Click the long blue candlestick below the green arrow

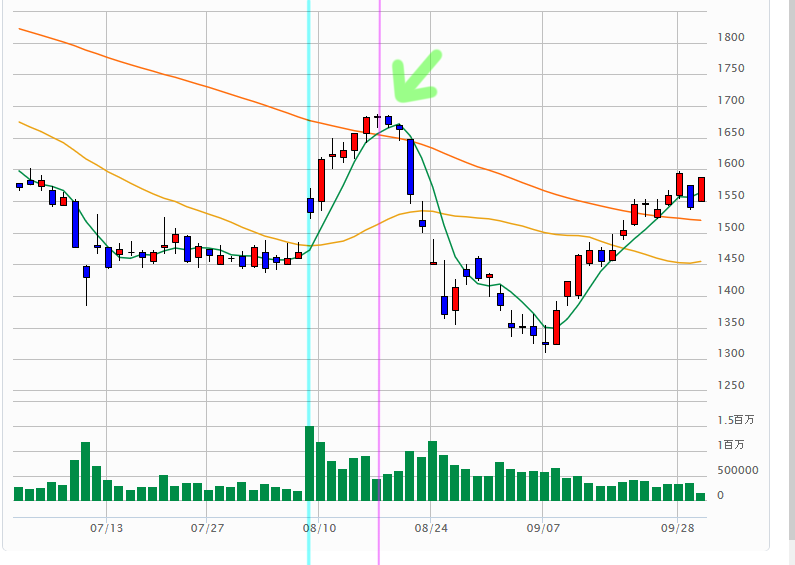pyautogui.click(x=410, y=166)
